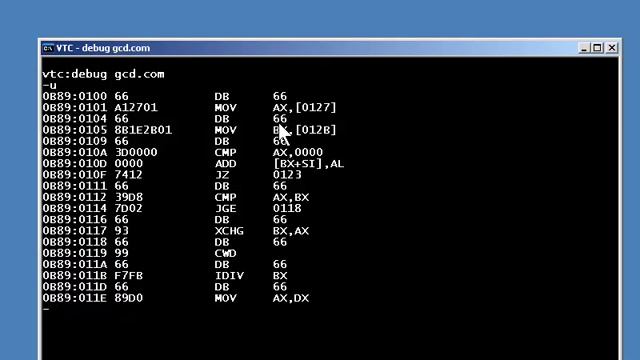This screenshot has height=360, width=640.
Task: Click the '-u' unassemble command line
Action: pyautogui.click(x=49, y=85)
